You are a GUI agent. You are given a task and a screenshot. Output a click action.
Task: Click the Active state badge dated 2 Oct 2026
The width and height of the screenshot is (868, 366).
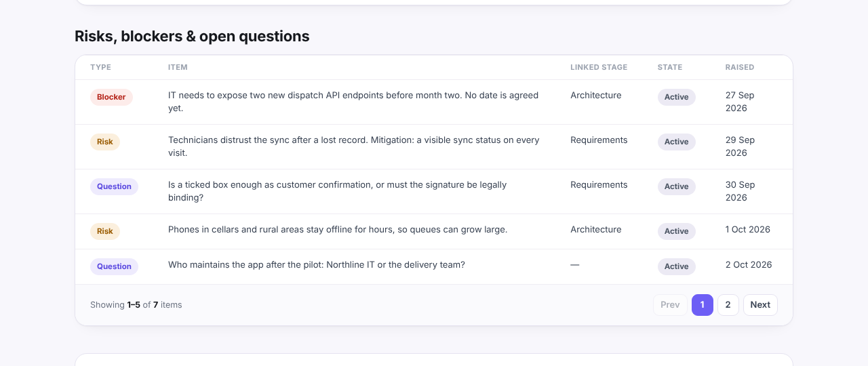[x=677, y=266]
